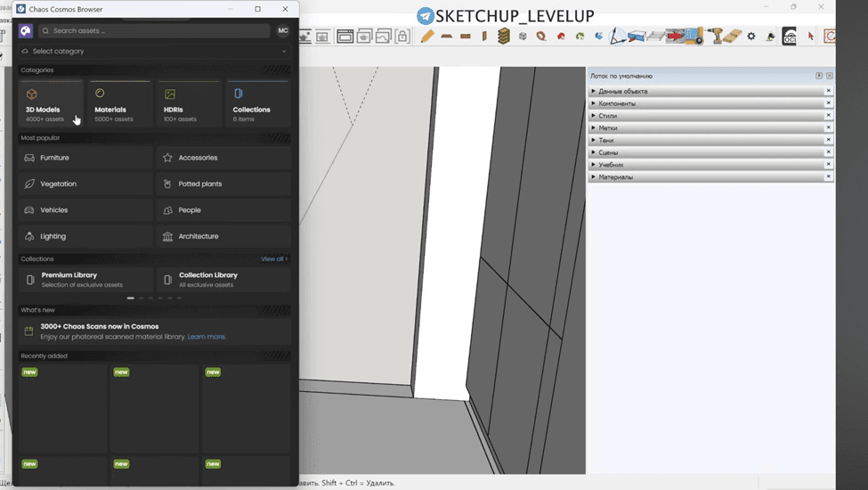
Task: Click the vertical board icon in the toolbar
Action: pyautogui.click(x=484, y=37)
